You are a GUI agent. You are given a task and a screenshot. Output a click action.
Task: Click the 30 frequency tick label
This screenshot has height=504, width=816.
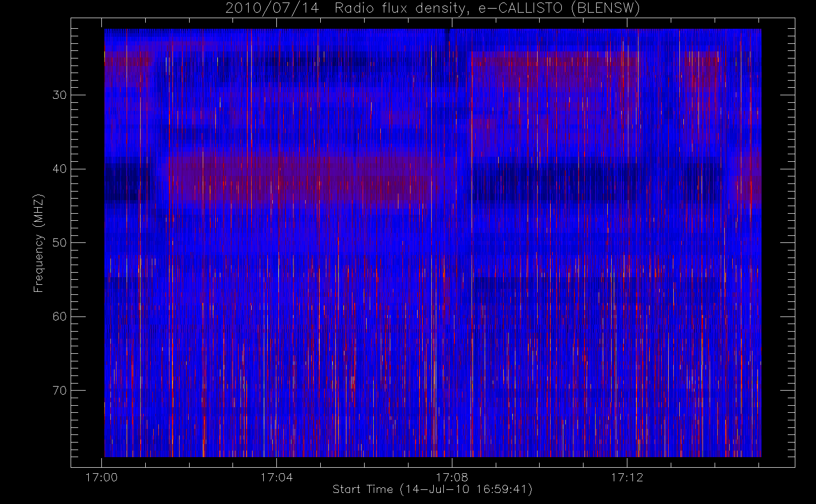click(x=60, y=95)
